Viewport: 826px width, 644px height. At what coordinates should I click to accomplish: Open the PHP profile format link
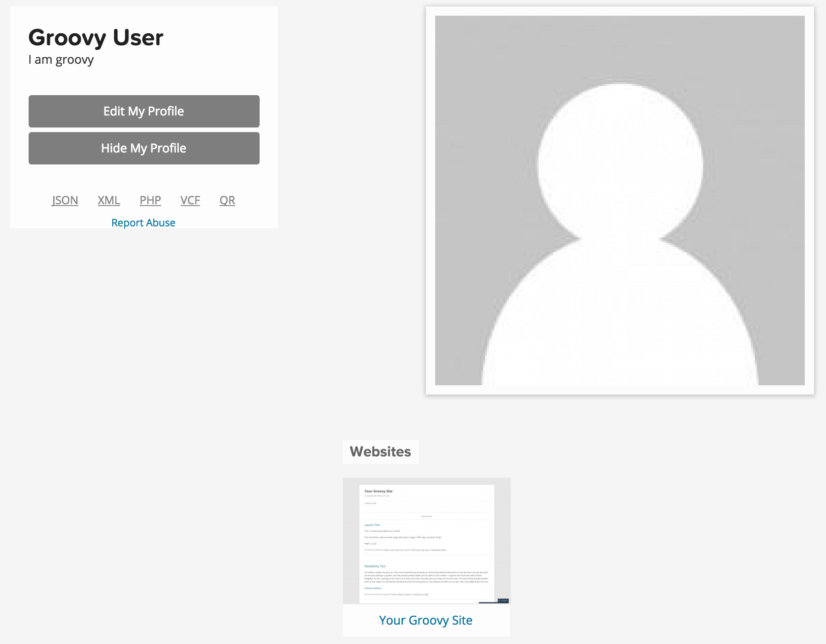pyautogui.click(x=150, y=200)
